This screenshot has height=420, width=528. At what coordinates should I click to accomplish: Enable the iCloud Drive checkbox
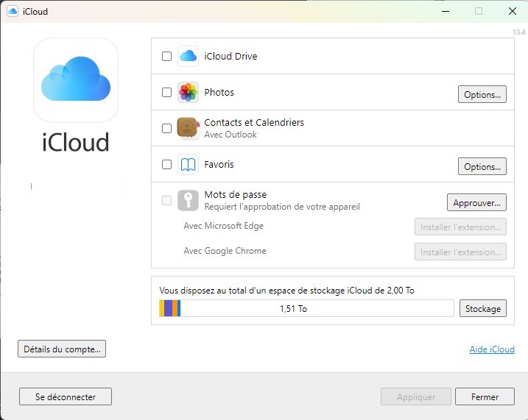[x=166, y=56]
